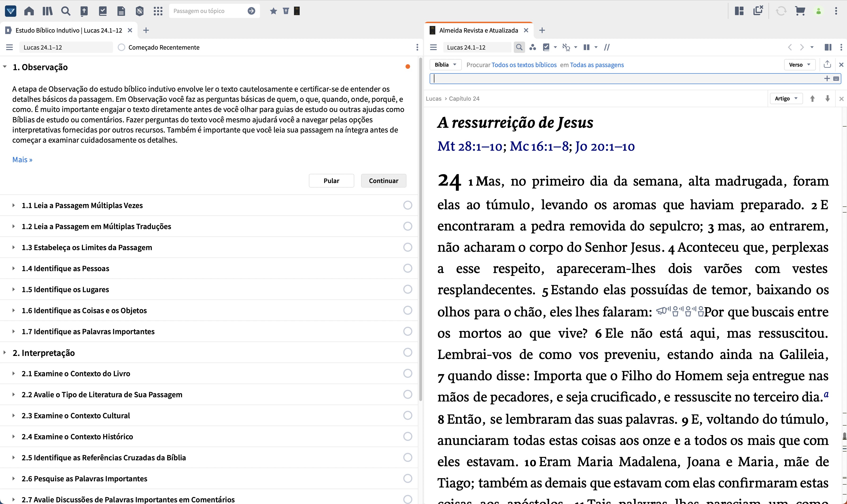
Task: Click the export share icon
Action: click(827, 64)
